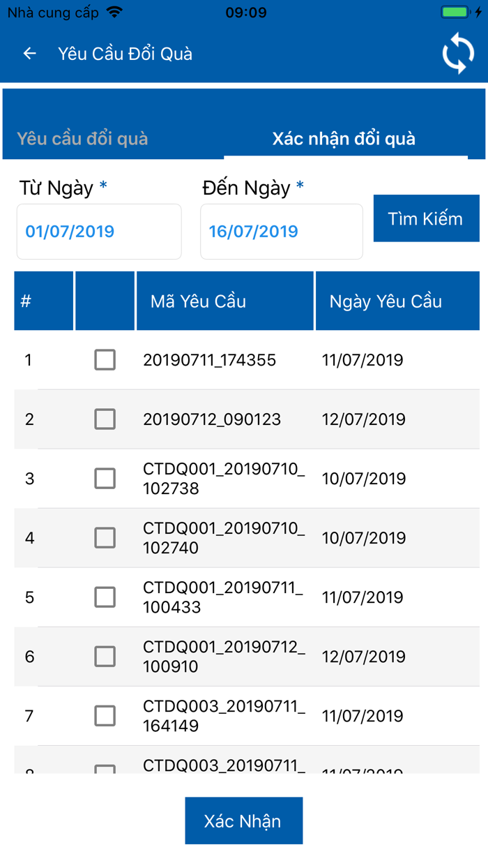
Task: Select the Xác nhận đổi quà tab
Action: (x=344, y=138)
